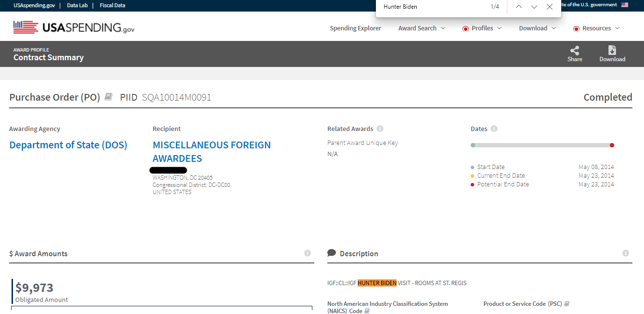The width and height of the screenshot is (644, 314).
Task: Open info icon in Award Amounts header
Action: pos(308,253)
